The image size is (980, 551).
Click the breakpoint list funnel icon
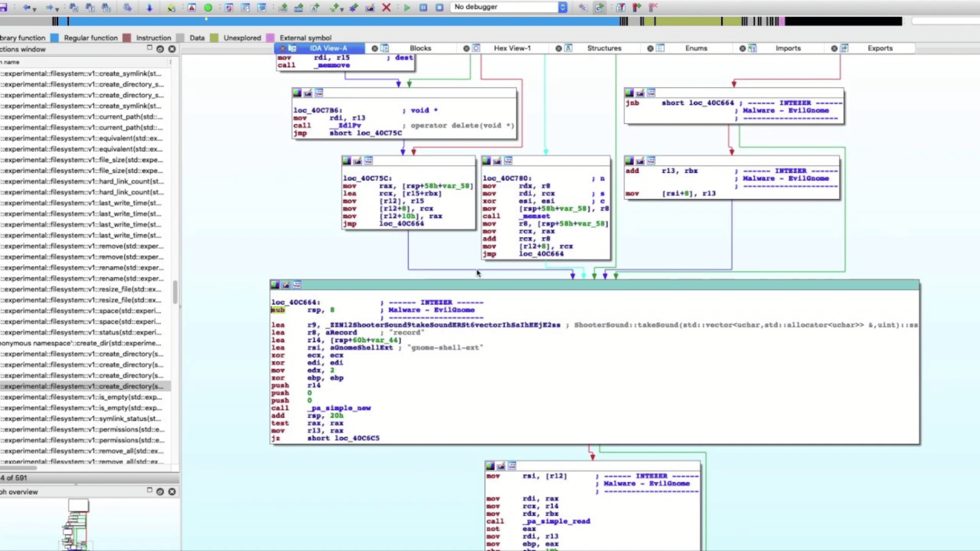(620, 7)
